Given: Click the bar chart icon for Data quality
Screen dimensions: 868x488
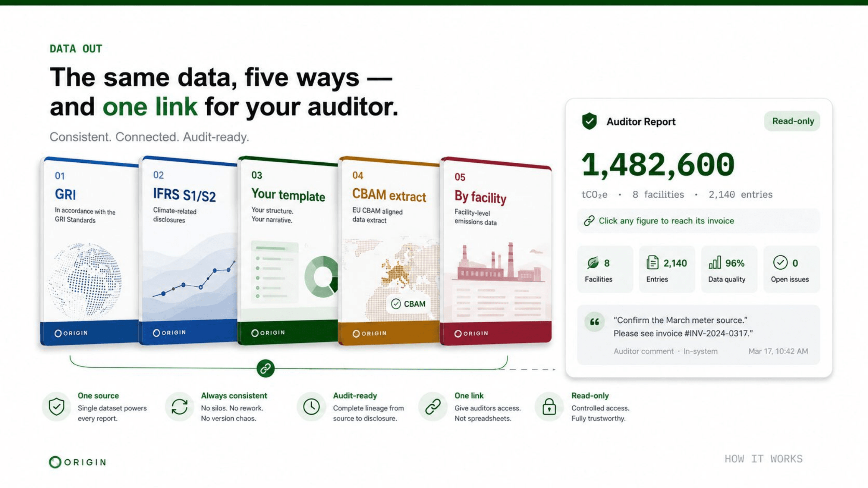Looking at the screenshot, I should click(x=715, y=262).
